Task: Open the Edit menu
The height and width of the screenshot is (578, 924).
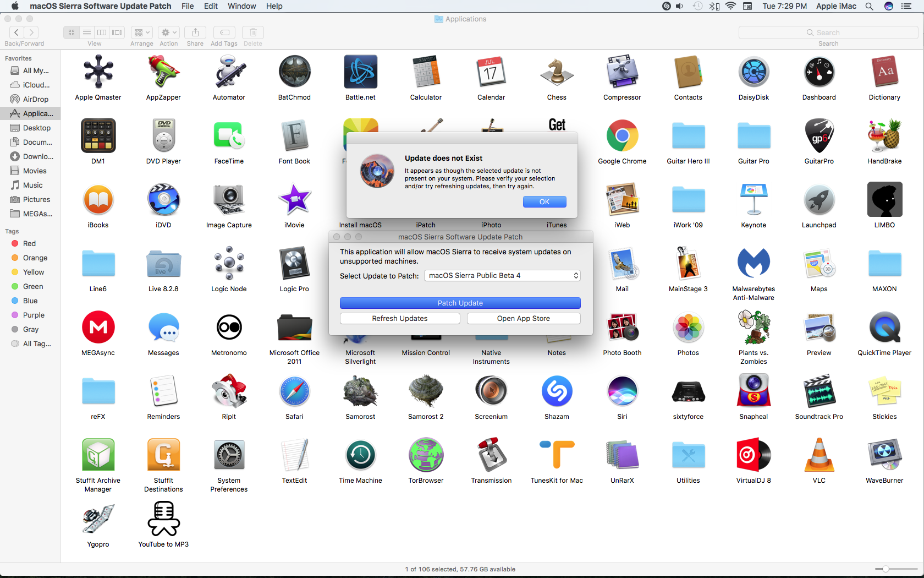Action: click(211, 6)
